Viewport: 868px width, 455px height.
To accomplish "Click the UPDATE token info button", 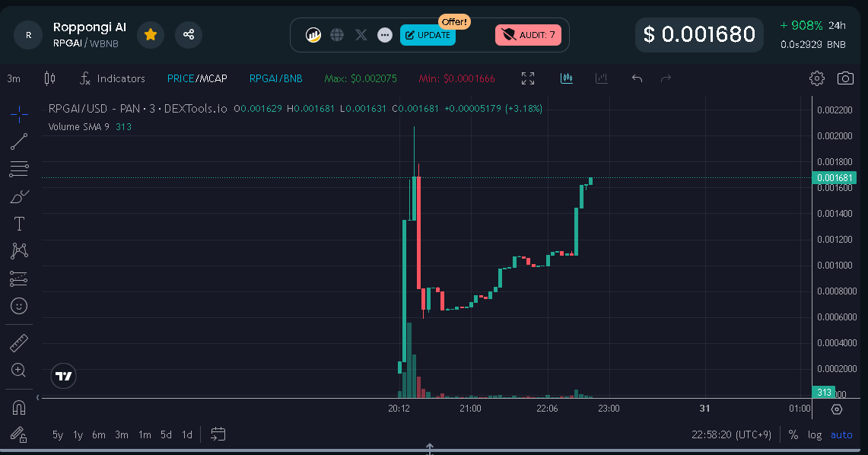I will pos(428,35).
